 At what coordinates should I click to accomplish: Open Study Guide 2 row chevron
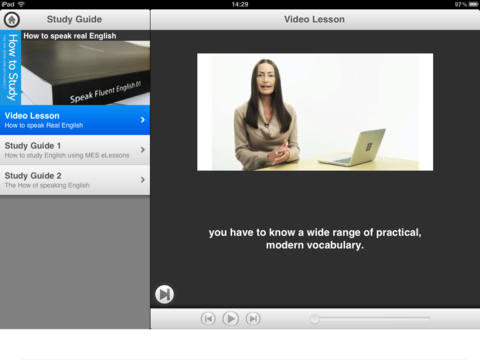pyautogui.click(x=143, y=180)
